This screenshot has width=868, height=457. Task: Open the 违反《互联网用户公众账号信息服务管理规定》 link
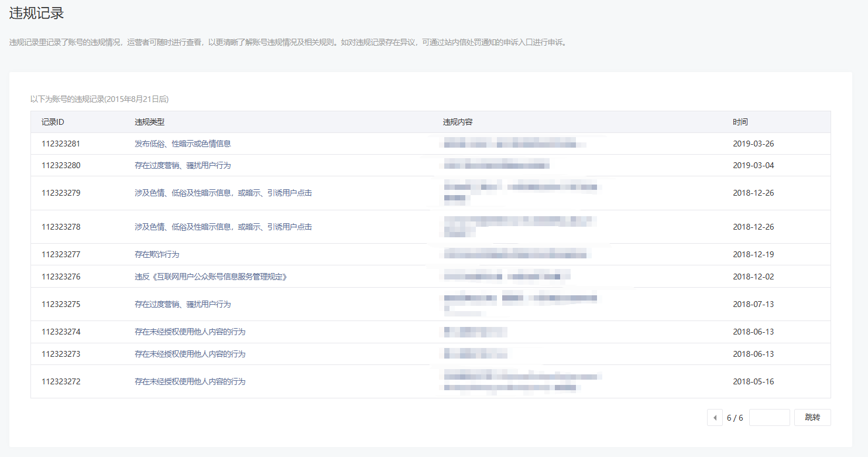pyautogui.click(x=211, y=277)
